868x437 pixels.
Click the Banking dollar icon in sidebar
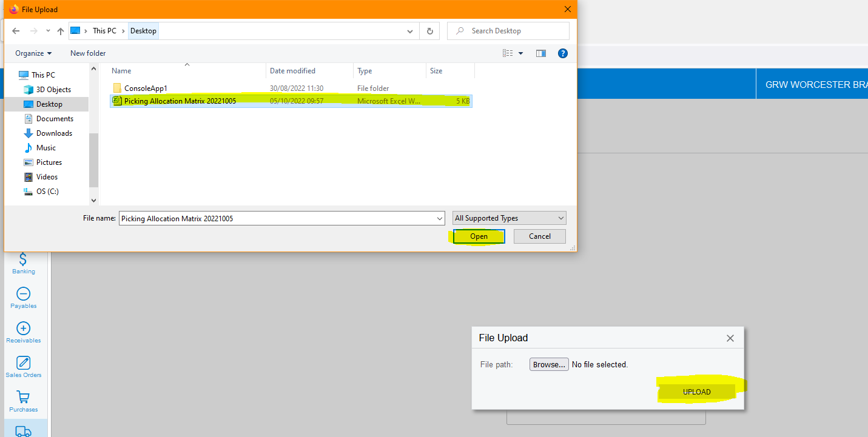[x=23, y=259]
